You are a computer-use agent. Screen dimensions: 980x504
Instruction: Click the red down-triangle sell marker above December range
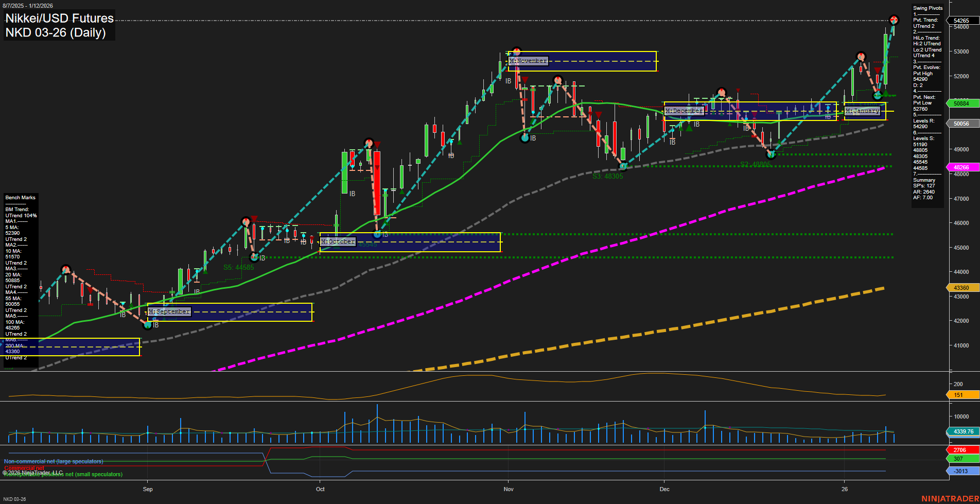pyautogui.click(x=738, y=90)
